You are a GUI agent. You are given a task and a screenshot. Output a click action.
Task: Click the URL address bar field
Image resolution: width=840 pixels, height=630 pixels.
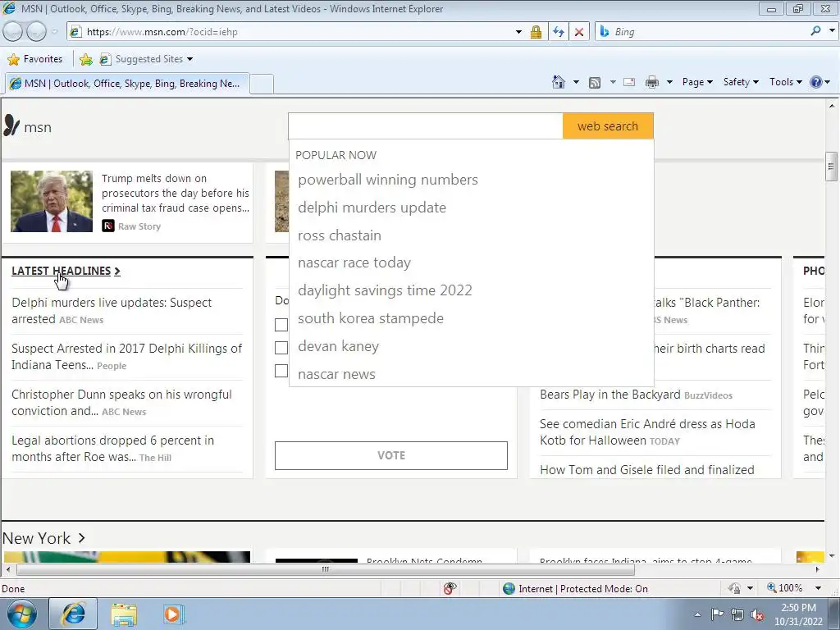click(297, 32)
